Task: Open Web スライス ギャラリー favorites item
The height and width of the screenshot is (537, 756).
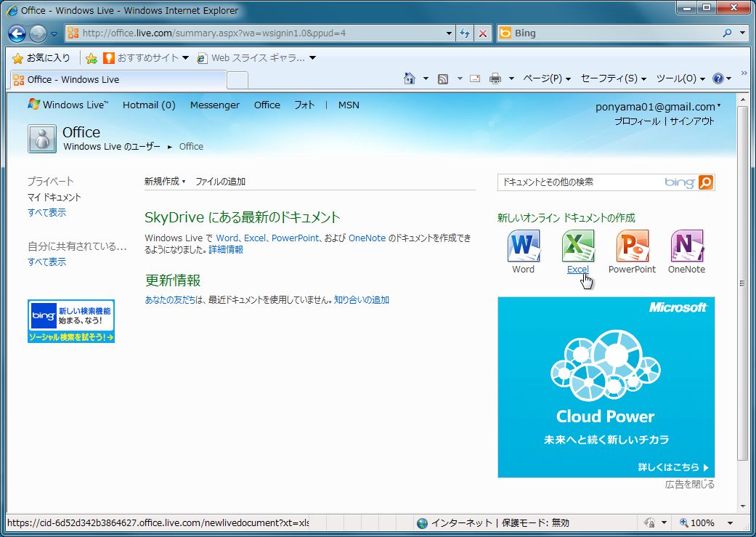Action: [x=258, y=58]
